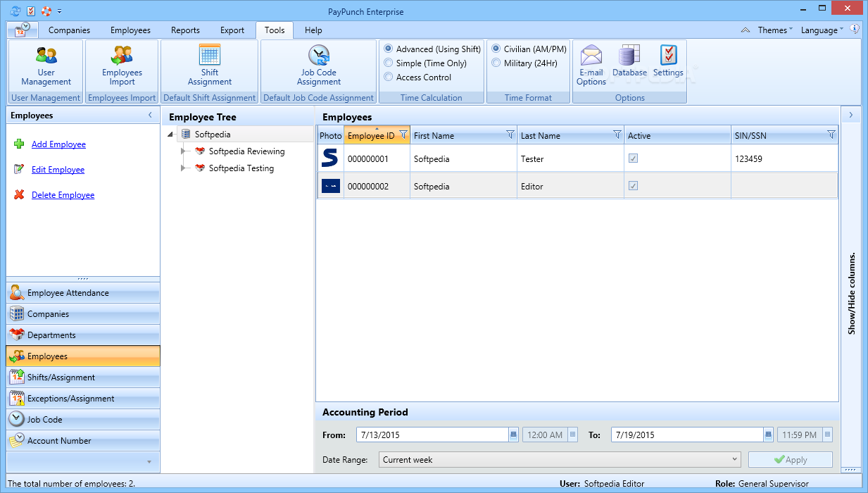Open Settings from ribbon

tap(668, 61)
